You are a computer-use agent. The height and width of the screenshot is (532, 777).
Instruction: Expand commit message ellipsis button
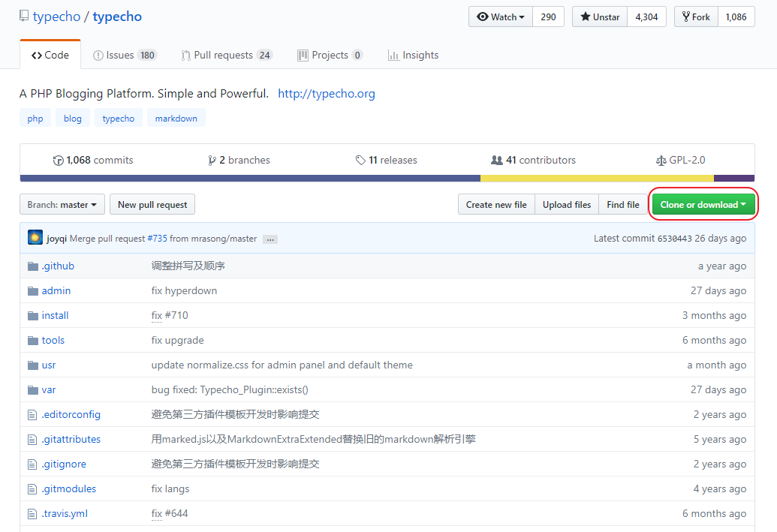(270, 239)
